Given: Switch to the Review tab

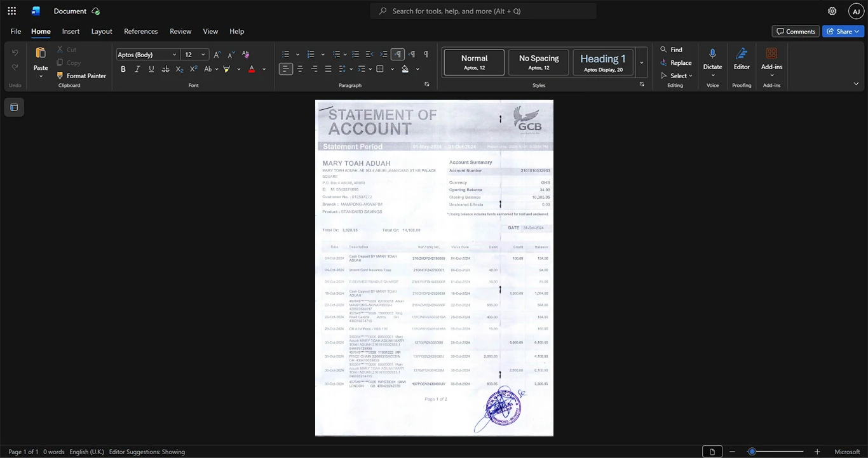Looking at the screenshot, I should click(x=180, y=31).
